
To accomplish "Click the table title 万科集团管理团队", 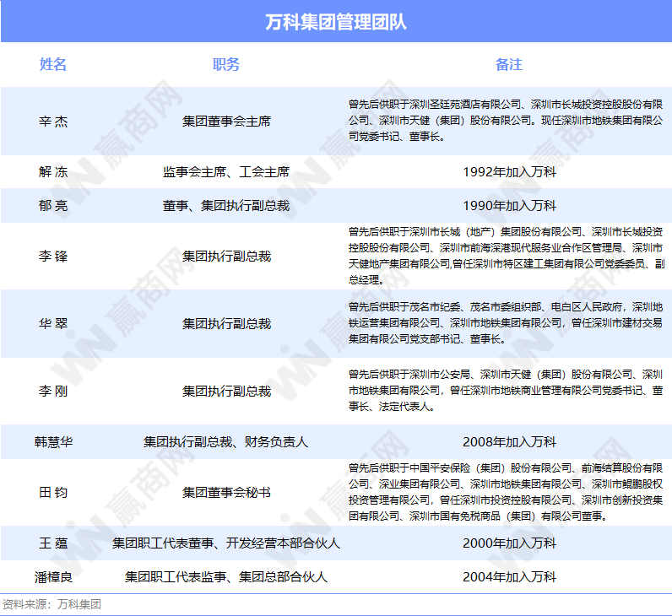I will [x=335, y=22].
